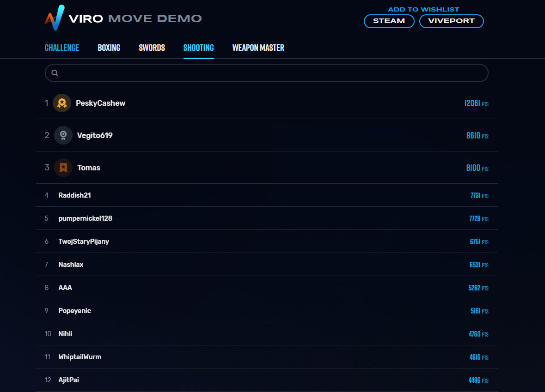Select the Shooting tab
The width and height of the screenshot is (545, 392).
[198, 48]
